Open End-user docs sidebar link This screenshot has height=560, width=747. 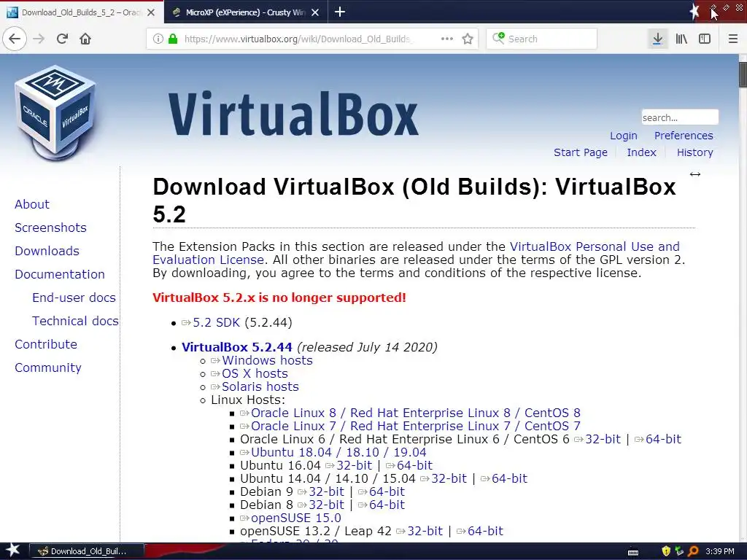[74, 297]
